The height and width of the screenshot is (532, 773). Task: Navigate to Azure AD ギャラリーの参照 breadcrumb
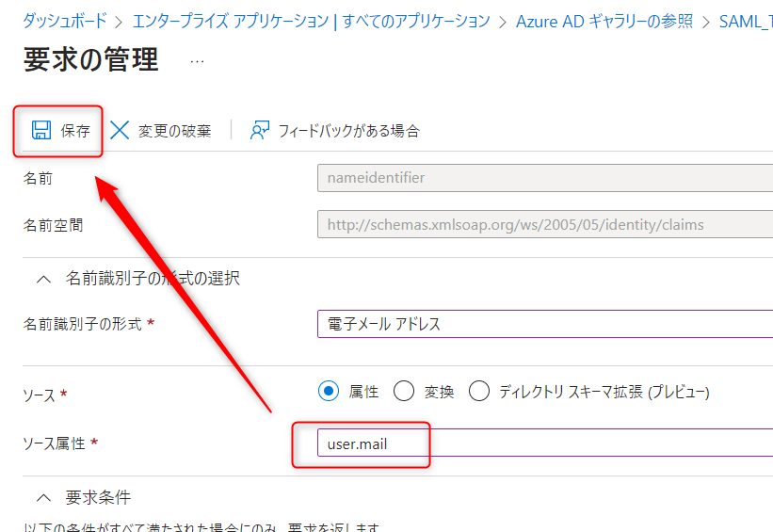pyautogui.click(x=604, y=21)
